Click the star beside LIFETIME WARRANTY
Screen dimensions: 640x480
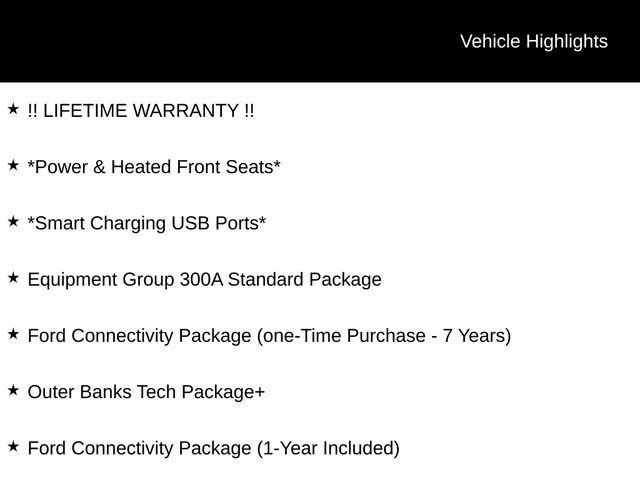click(13, 108)
